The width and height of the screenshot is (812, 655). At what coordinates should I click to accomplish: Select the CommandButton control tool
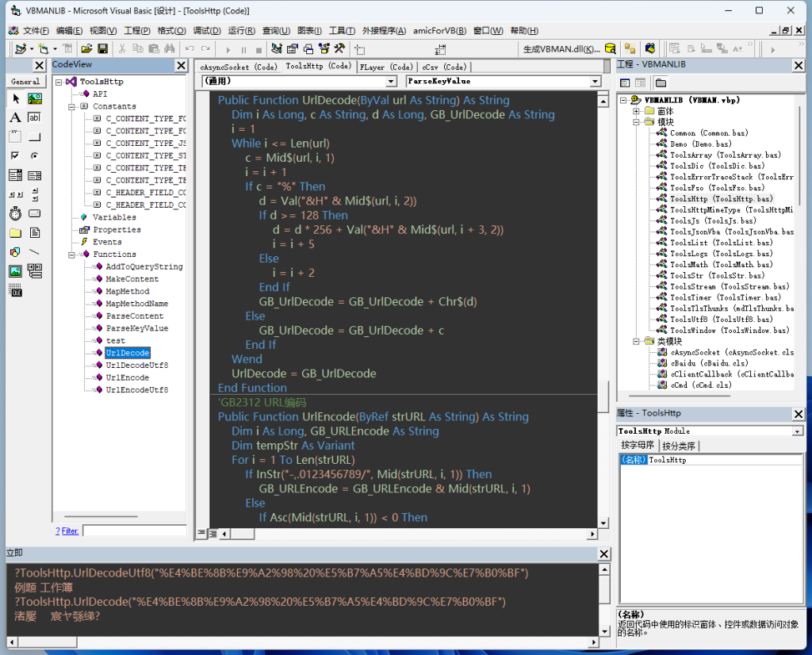tap(35, 136)
